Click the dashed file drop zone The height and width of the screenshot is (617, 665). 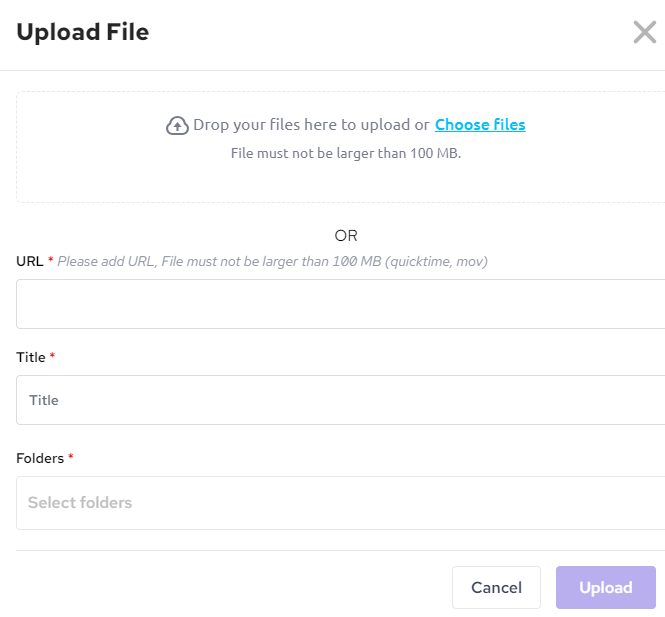tap(340, 178)
